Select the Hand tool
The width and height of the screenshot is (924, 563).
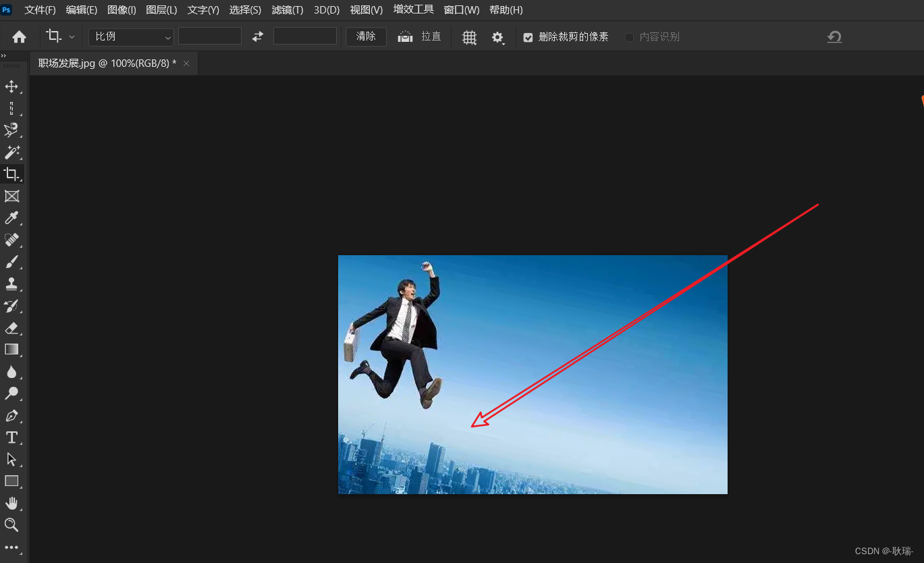click(x=11, y=504)
